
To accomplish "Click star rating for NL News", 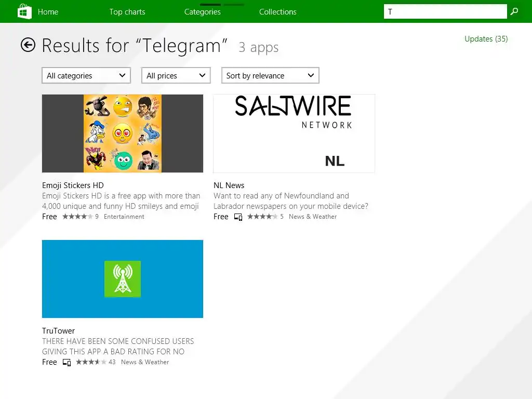I will [262, 217].
